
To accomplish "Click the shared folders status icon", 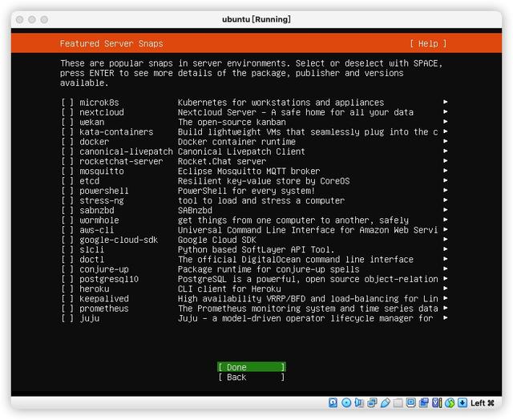I will [x=398, y=402].
